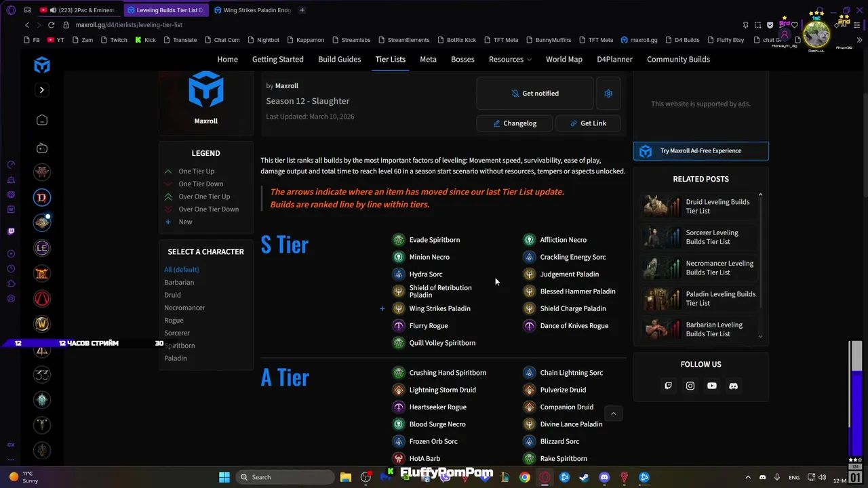
Task: Open Build Guides in navigation
Action: click(x=340, y=59)
